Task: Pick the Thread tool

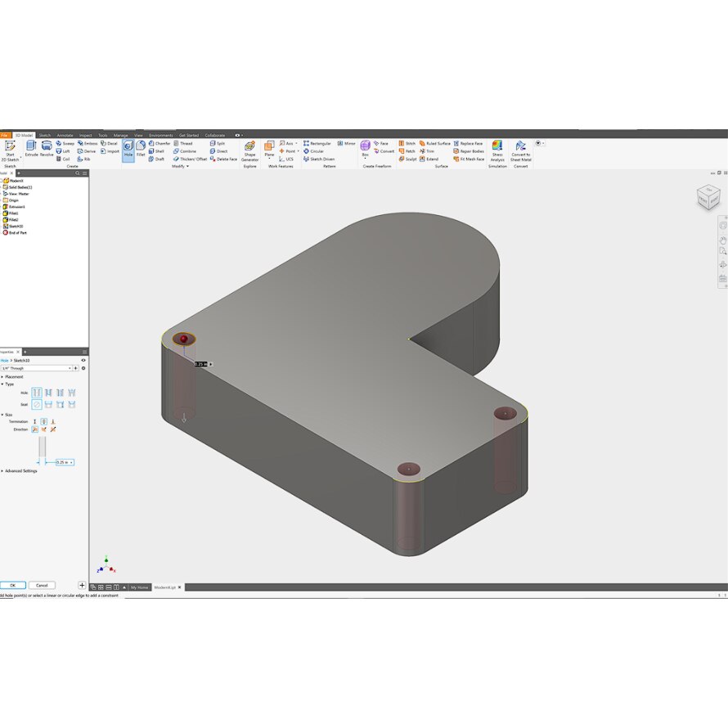Action: click(183, 143)
